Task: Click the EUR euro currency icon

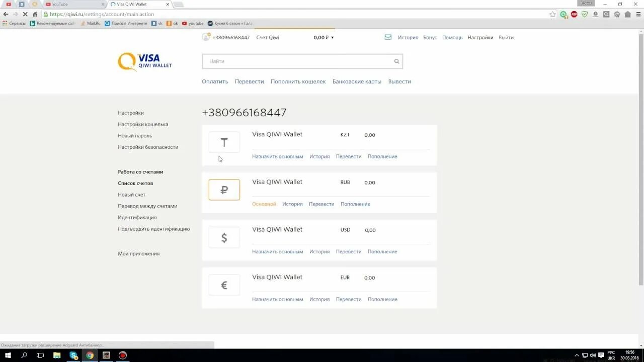Action: click(224, 285)
